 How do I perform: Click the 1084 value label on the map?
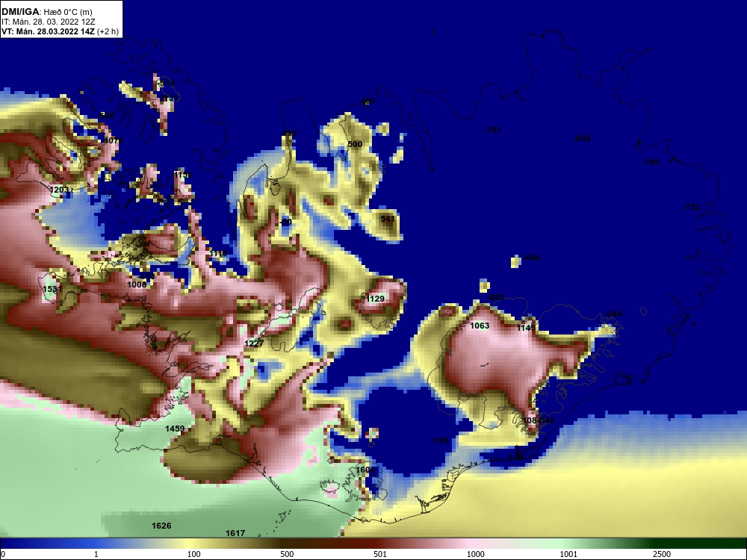click(530, 421)
